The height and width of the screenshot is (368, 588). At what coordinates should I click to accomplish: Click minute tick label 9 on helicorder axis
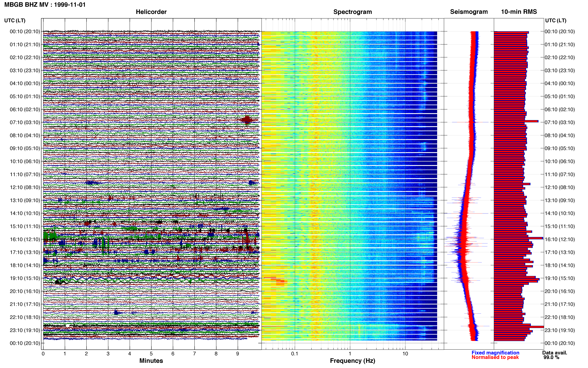(238, 354)
